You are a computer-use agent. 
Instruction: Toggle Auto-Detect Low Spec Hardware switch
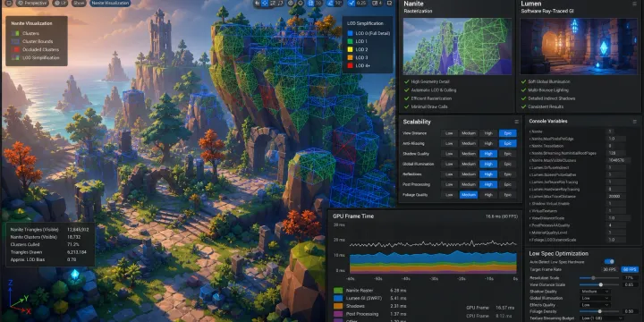(609, 261)
